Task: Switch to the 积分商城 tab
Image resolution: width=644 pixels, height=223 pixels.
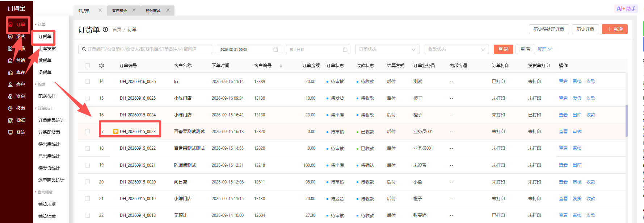Action: (153, 11)
